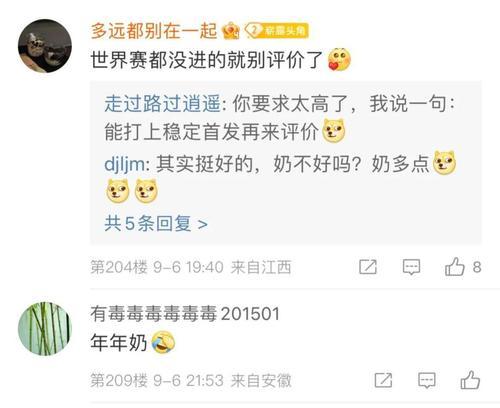
Task: Open replies on the floor 204 comment
Action: coord(411,267)
